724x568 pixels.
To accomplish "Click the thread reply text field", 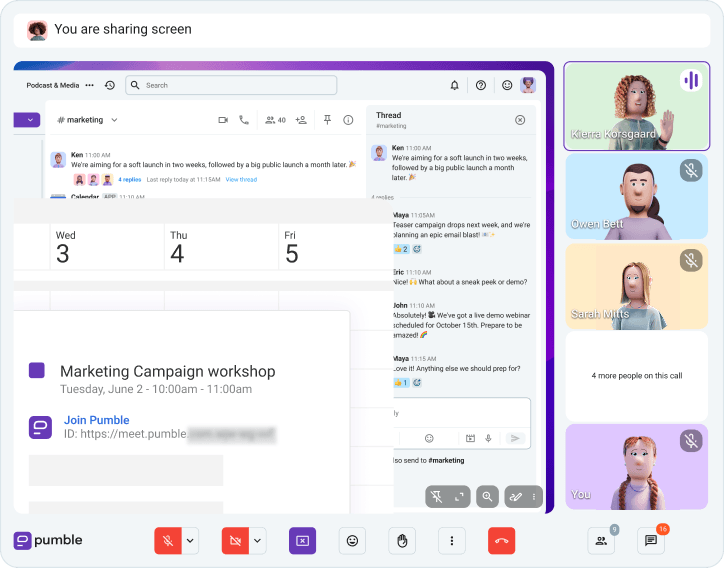I will 462,413.
